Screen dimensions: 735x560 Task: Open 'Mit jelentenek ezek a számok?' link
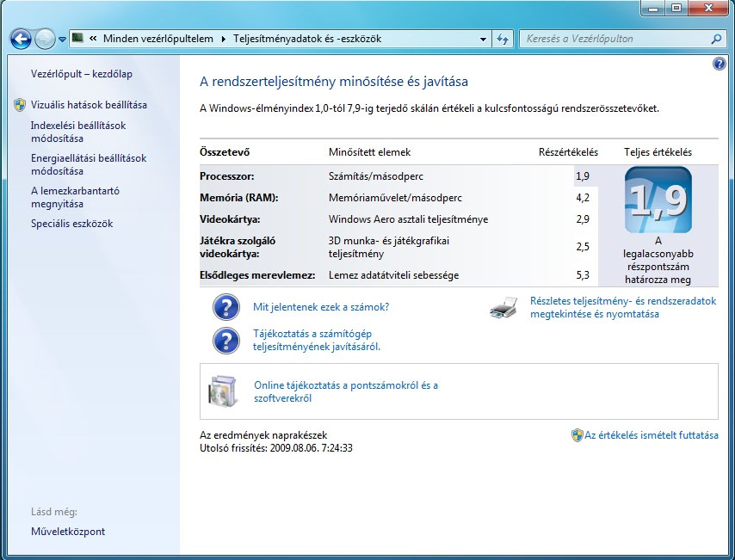tap(321, 307)
